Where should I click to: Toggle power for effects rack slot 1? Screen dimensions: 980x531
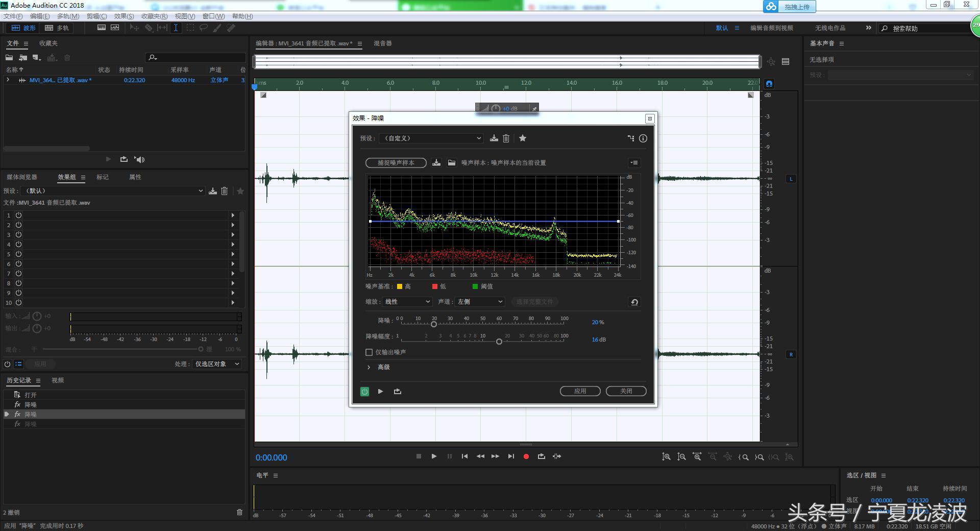coord(18,215)
